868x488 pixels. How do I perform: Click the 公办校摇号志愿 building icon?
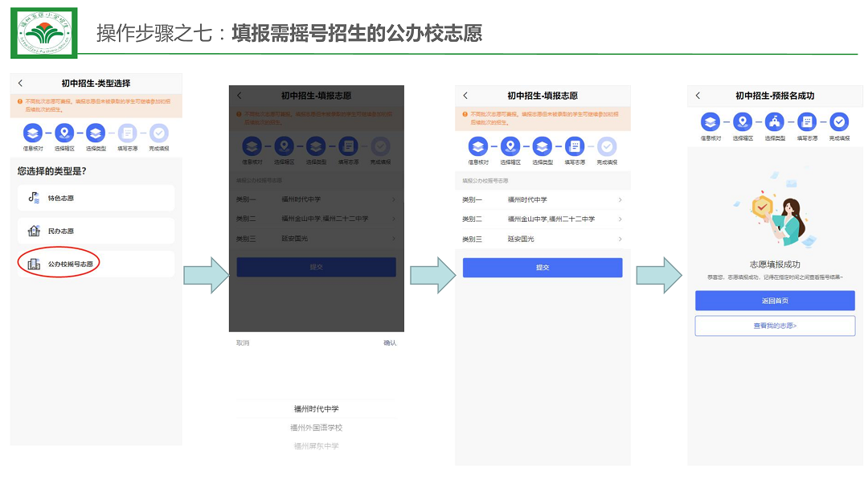34,264
